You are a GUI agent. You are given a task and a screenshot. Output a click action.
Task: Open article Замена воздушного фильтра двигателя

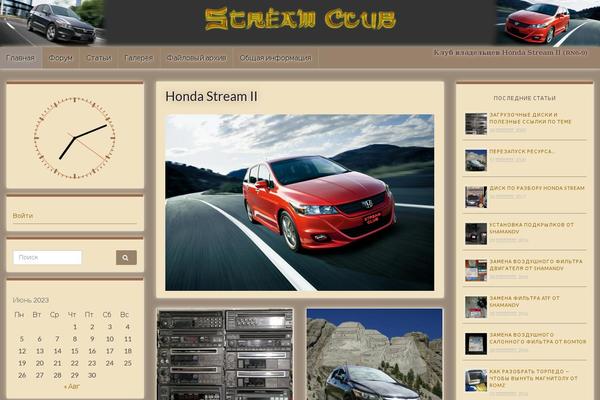tap(536, 265)
